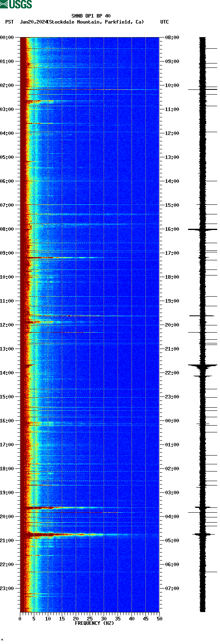Image resolution: width=220 pixels, height=644 pixels.
Task: Click the broadband event streak near 02:10 PST
Action: pos(92,89)
